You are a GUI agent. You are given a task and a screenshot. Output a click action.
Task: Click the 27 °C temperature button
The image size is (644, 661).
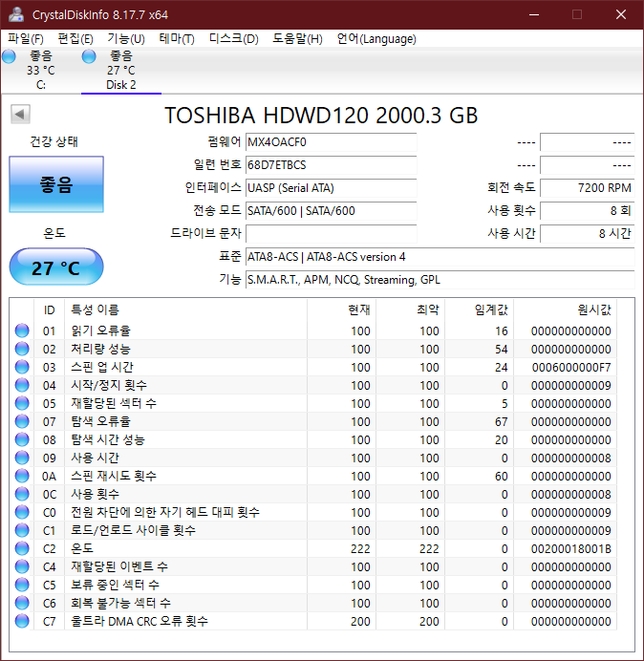click(56, 267)
